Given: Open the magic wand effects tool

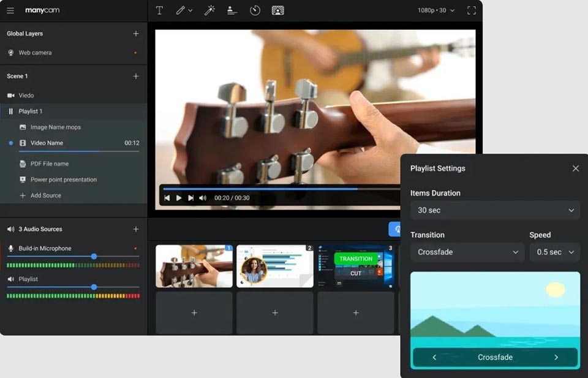Looking at the screenshot, I should click(x=209, y=10).
